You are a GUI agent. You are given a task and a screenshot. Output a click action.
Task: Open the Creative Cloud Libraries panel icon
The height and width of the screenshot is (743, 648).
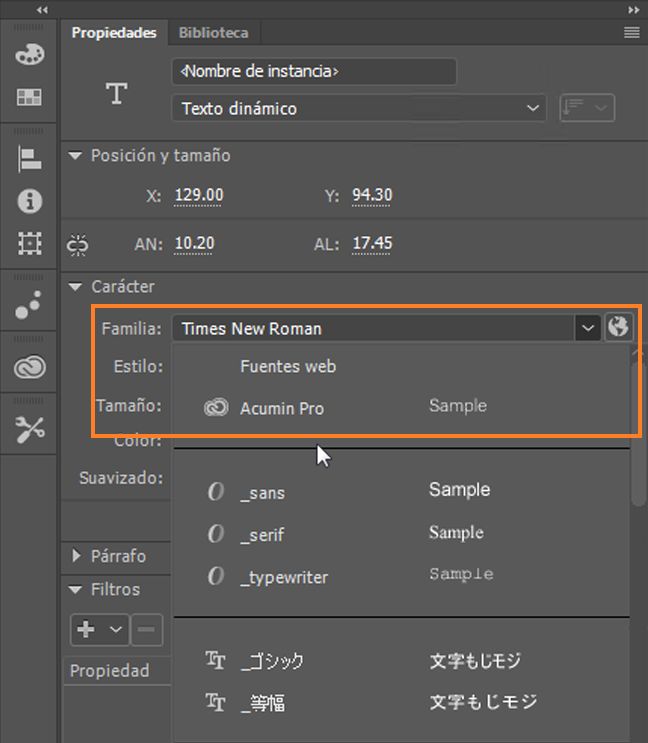click(29, 367)
